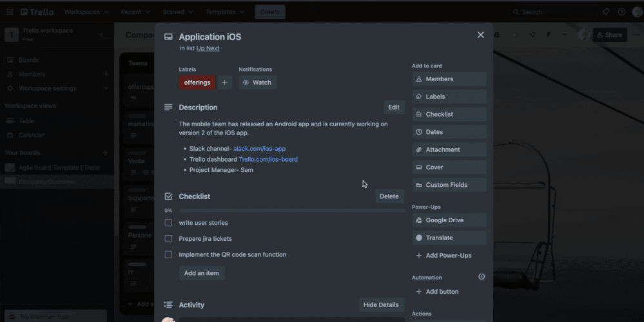Click Add an item in checklist

point(202,273)
